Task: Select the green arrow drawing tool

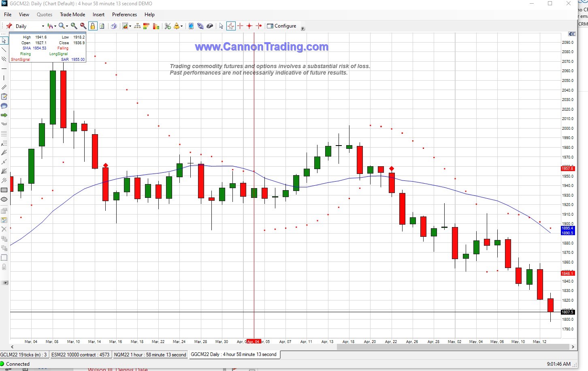Action: tap(4, 115)
